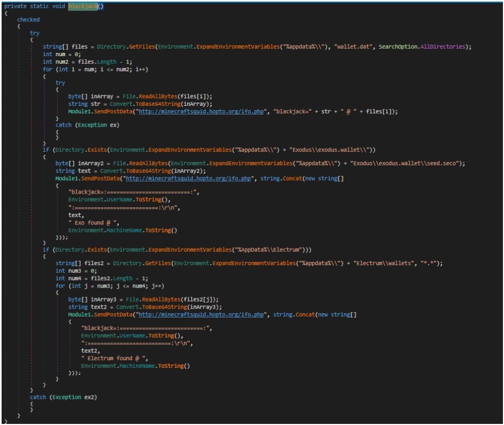Click 'byte[] inArray3 = File.ReadAllBytes(files2[j]);' line

143,299
